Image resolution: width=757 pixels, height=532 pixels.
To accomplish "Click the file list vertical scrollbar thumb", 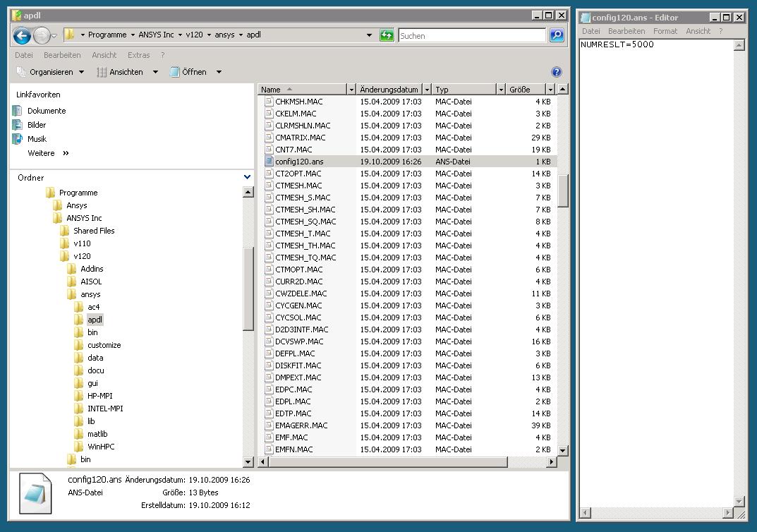I will [562, 191].
